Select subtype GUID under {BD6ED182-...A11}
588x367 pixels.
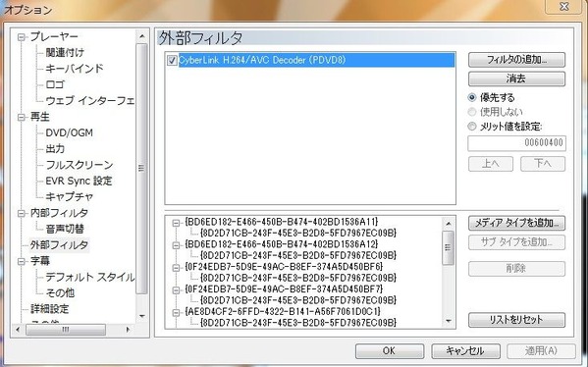(x=298, y=233)
